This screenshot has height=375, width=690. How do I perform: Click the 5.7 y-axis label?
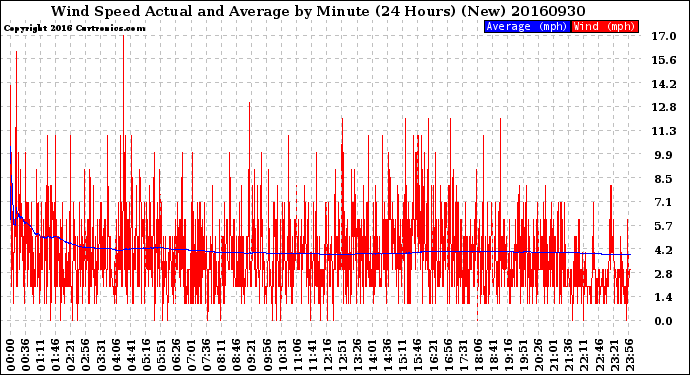pyautogui.click(x=664, y=226)
